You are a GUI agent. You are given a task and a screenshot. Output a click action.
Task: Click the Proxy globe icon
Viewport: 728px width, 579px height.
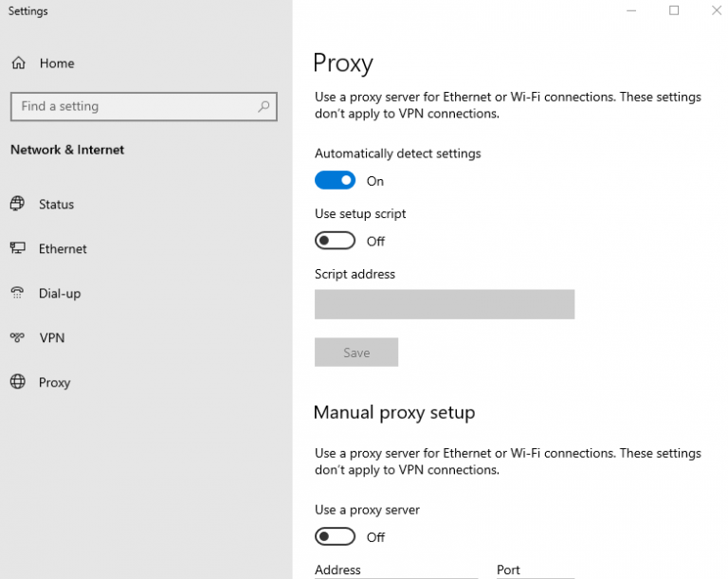[18, 382]
